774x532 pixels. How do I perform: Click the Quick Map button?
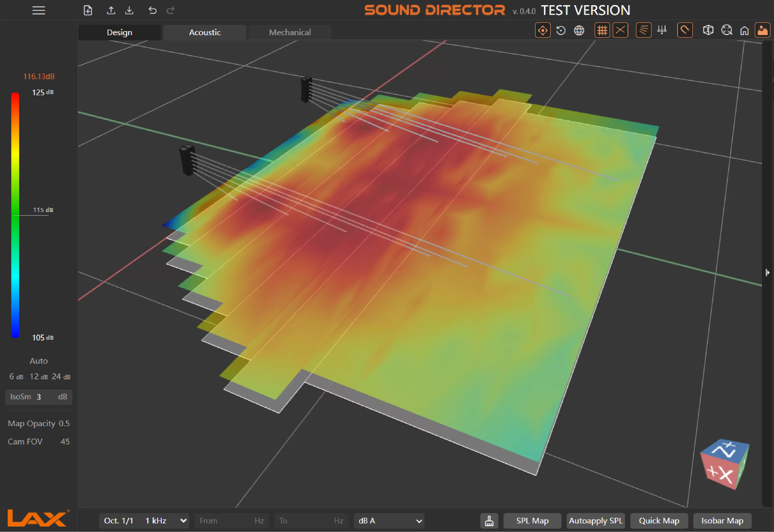pyautogui.click(x=659, y=521)
